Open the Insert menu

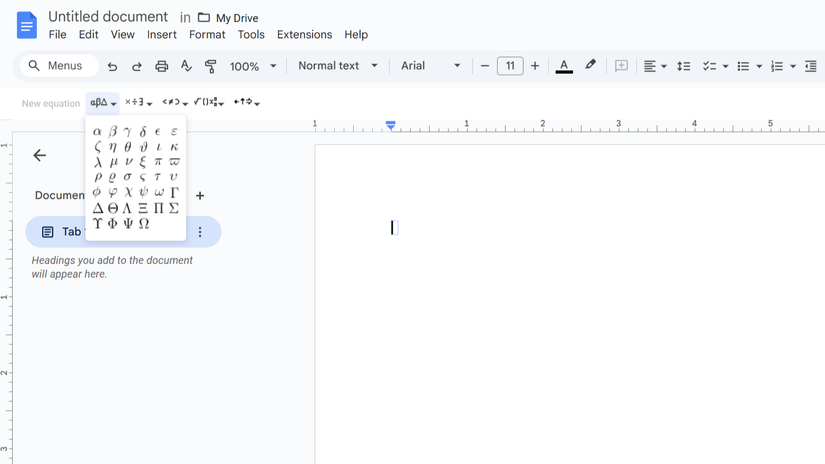162,35
